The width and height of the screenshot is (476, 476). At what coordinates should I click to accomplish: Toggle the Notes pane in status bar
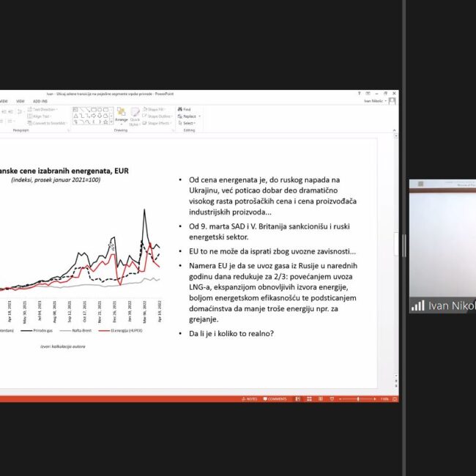pos(250,399)
